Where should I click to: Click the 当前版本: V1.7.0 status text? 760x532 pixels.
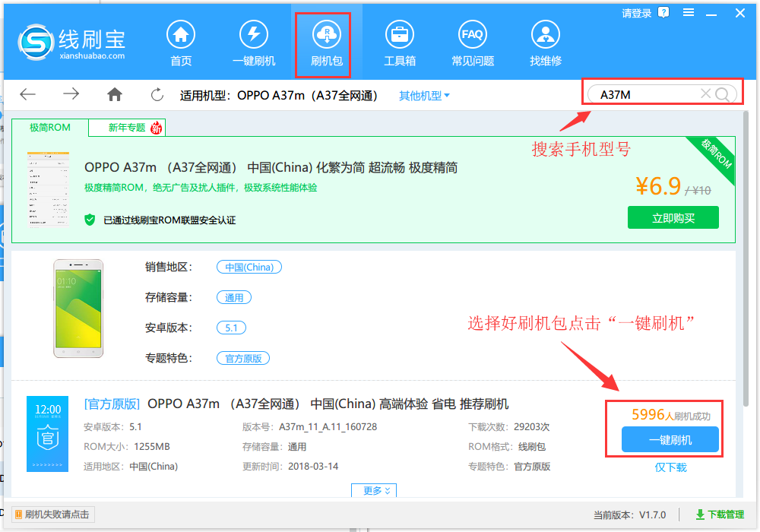pyautogui.click(x=629, y=515)
